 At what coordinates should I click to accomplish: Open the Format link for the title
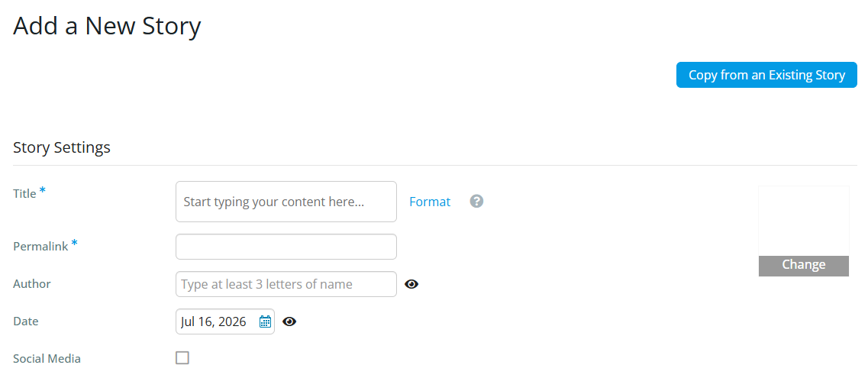[x=430, y=202]
